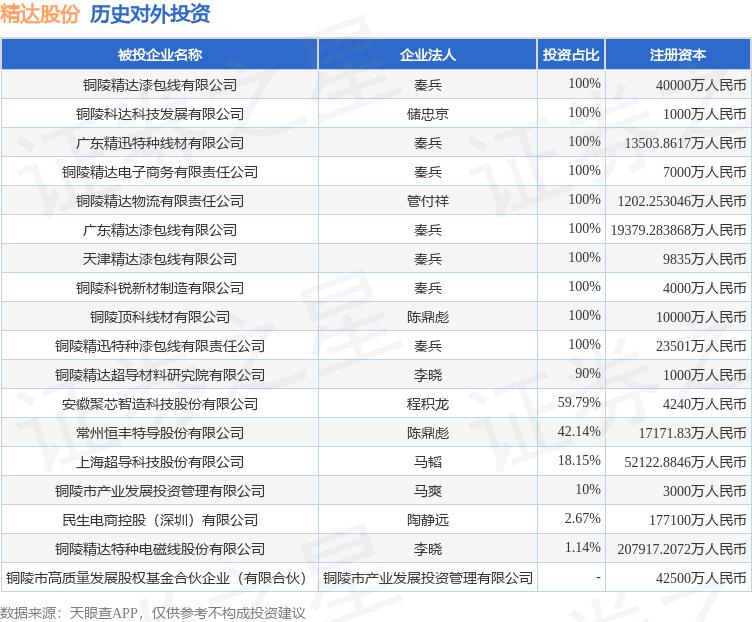The image size is (752, 622).
Task: Select 广东精迅特种线材有限公司 cell
Action: (x=160, y=143)
